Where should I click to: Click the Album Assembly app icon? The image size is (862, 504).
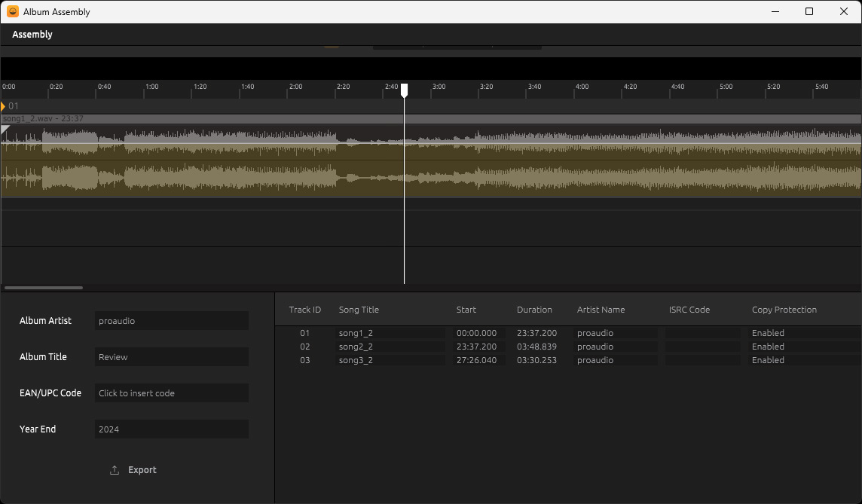click(13, 11)
